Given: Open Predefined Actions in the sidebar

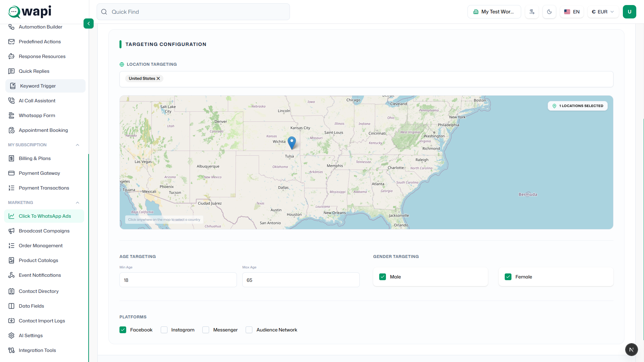Looking at the screenshot, I should pos(40,42).
